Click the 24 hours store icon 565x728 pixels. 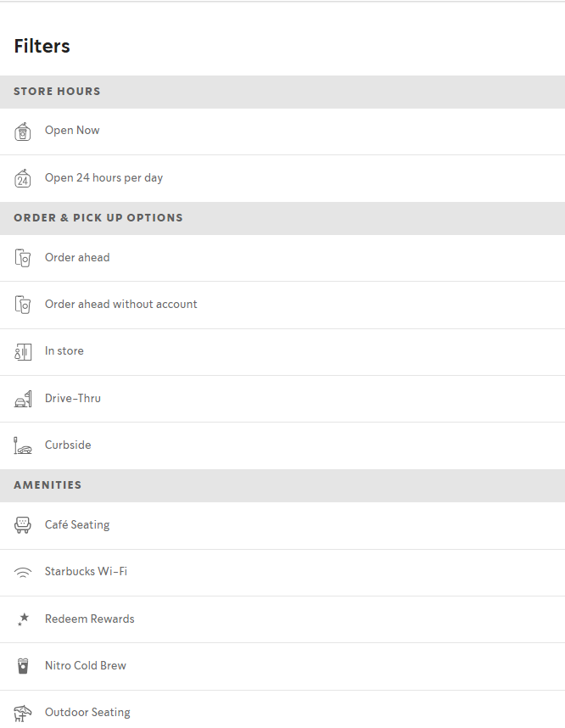pos(23,178)
